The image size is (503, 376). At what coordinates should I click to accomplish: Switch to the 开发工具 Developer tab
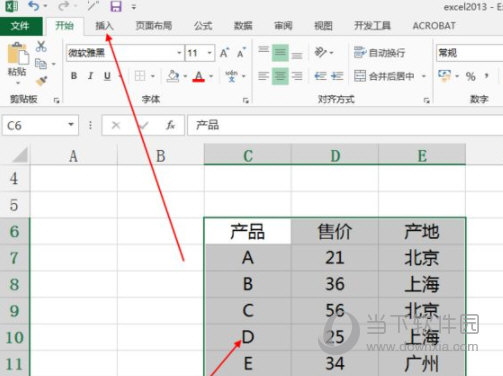point(372,26)
